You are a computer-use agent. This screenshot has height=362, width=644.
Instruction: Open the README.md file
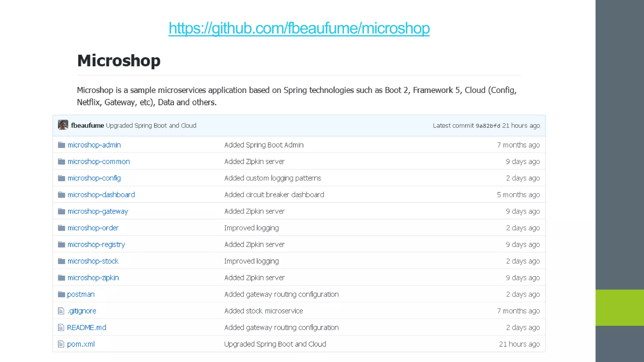pos(87,327)
